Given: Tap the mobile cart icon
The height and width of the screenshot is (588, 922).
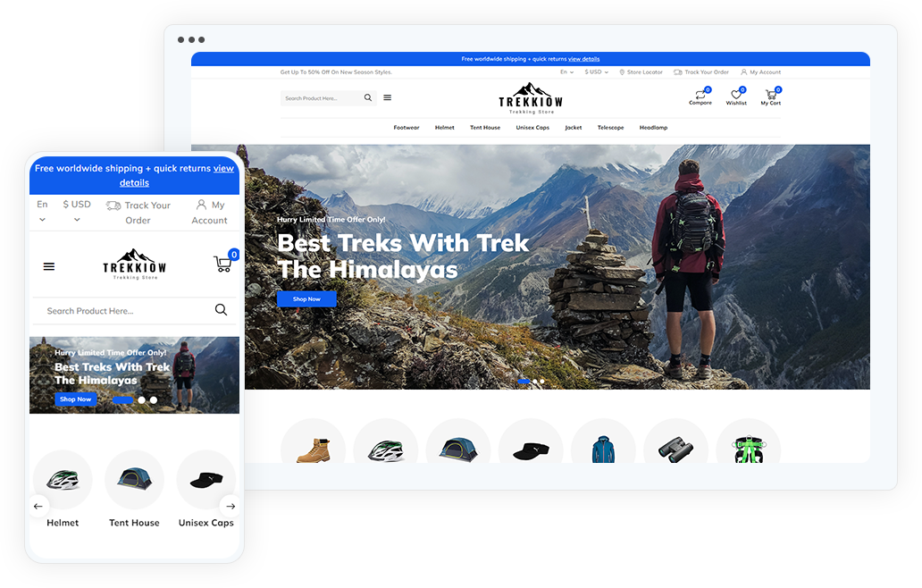Looking at the screenshot, I should (x=222, y=265).
